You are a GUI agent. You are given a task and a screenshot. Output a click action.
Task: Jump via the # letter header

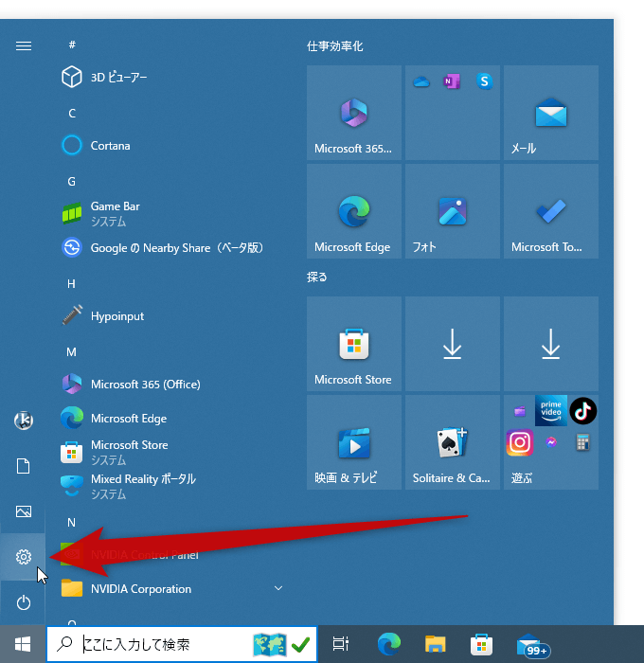[x=72, y=45]
